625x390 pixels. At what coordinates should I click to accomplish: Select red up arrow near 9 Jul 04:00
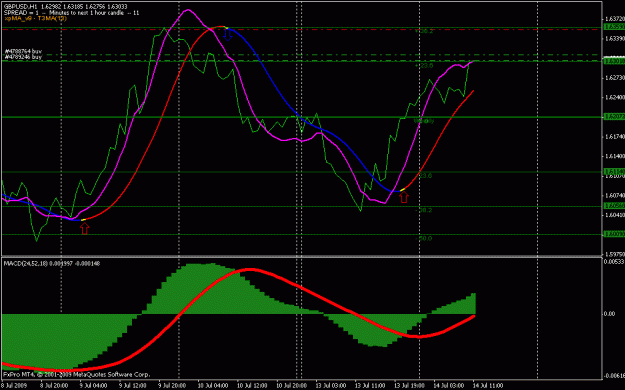click(85, 228)
